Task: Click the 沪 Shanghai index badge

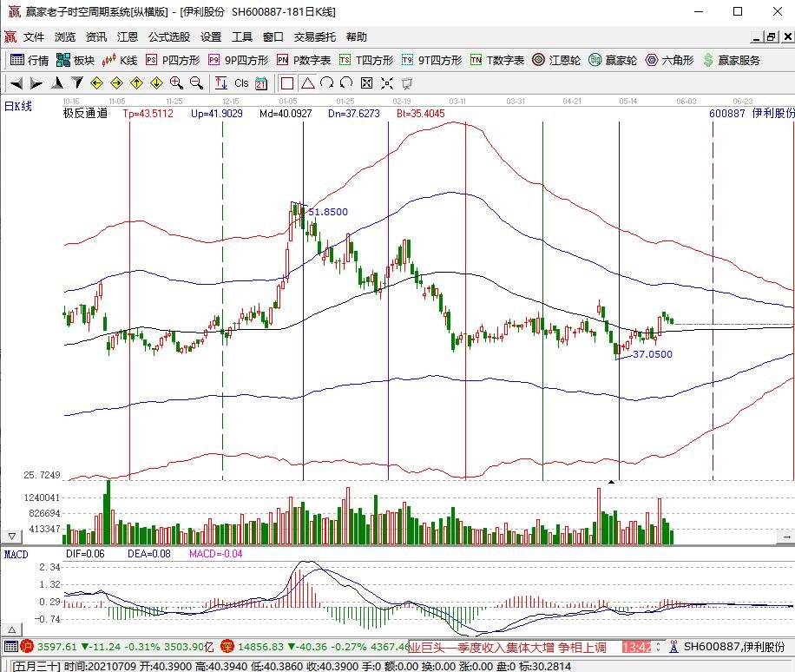Action: [27, 647]
